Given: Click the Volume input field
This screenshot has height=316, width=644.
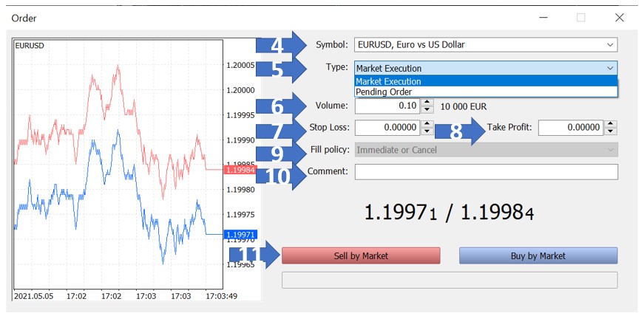Looking at the screenshot, I should [x=387, y=106].
